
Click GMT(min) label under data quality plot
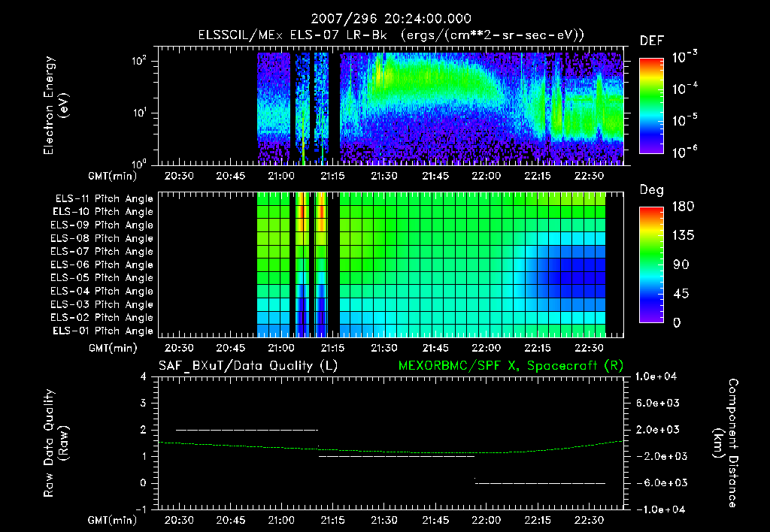[113, 520]
